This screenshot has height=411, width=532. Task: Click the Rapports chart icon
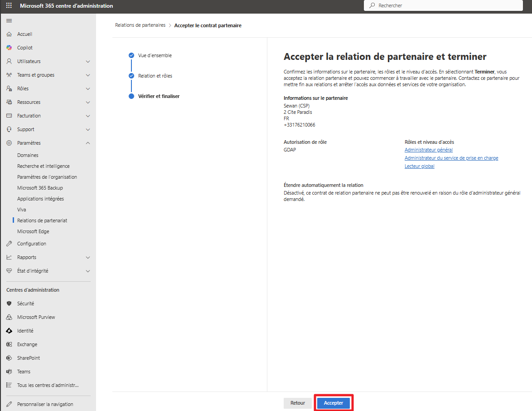pyautogui.click(x=9, y=257)
